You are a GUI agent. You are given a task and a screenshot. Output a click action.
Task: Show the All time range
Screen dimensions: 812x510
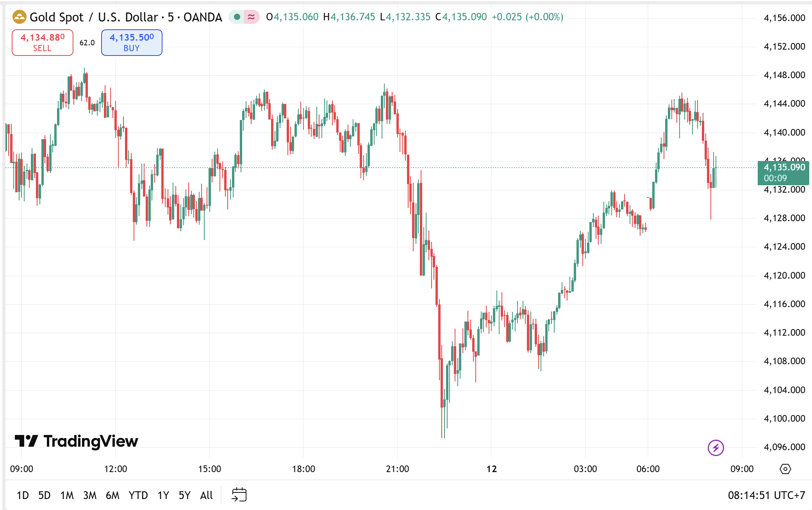206,495
